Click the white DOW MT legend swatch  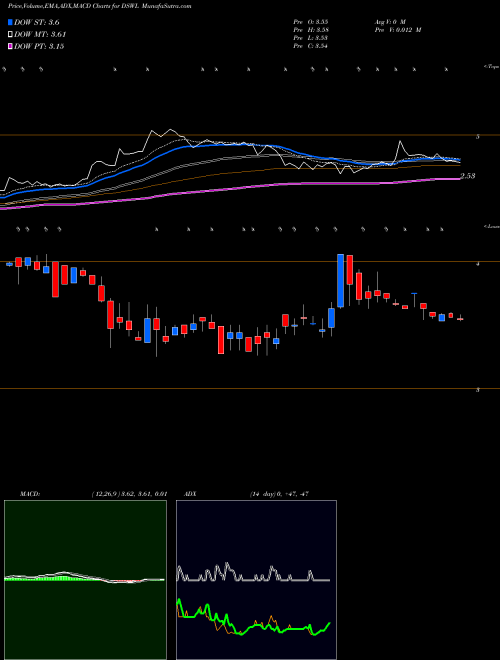tap(11, 35)
